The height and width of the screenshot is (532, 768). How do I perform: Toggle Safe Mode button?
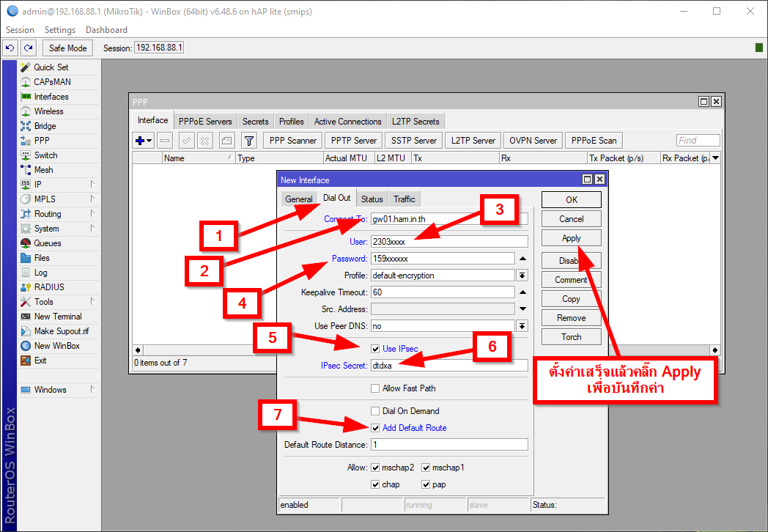[67, 48]
